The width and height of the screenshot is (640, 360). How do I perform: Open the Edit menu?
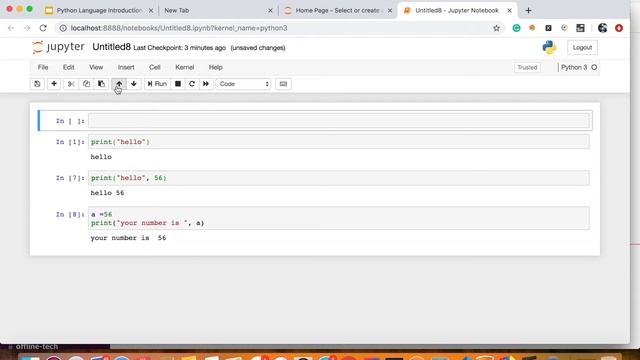69,67
